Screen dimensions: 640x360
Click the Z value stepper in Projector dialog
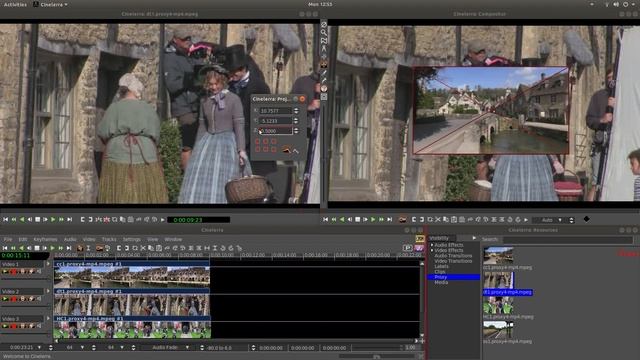(296, 131)
